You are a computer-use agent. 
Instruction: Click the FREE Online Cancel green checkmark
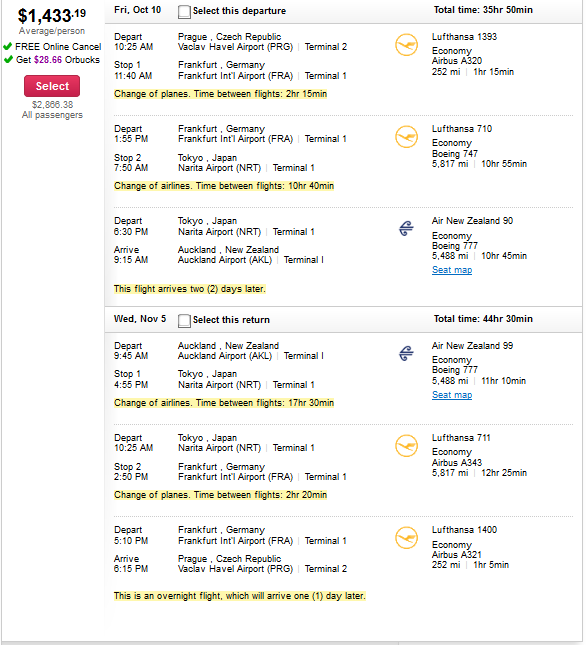(7, 46)
